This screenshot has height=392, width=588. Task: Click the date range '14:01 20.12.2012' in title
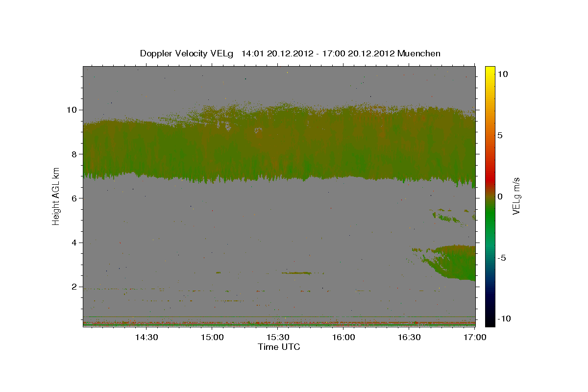pos(276,53)
